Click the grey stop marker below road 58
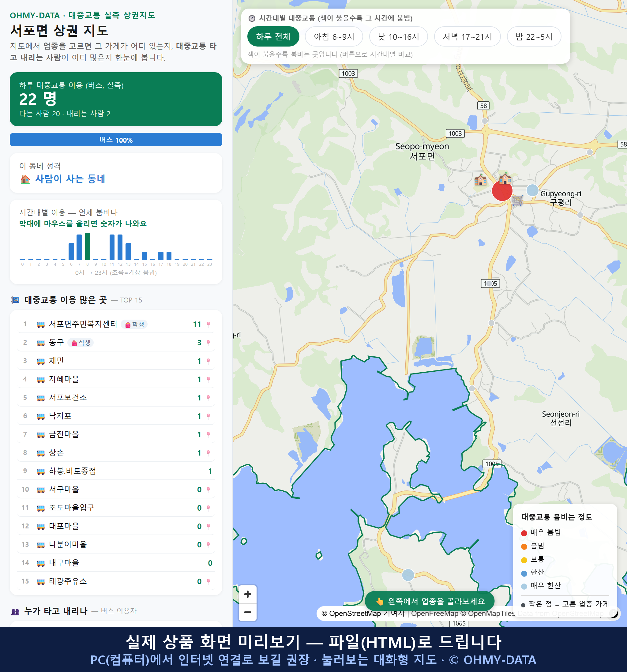The height and width of the screenshot is (672, 627). (485, 121)
